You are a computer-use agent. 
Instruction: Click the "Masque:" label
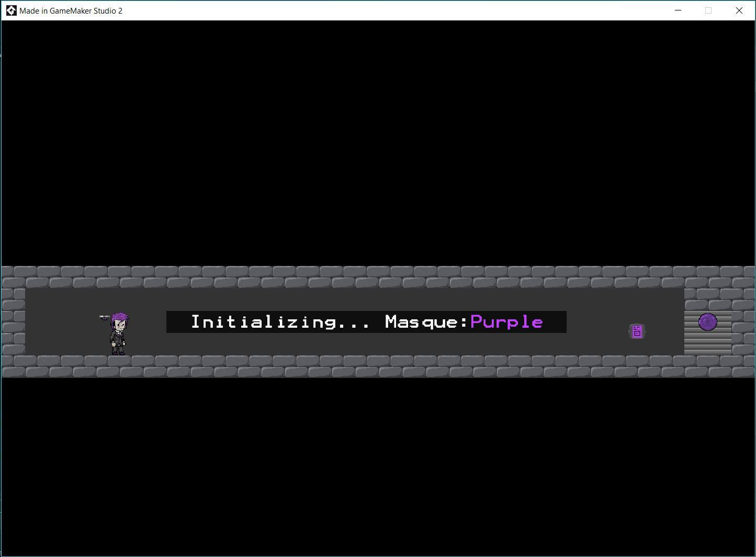[x=426, y=322]
